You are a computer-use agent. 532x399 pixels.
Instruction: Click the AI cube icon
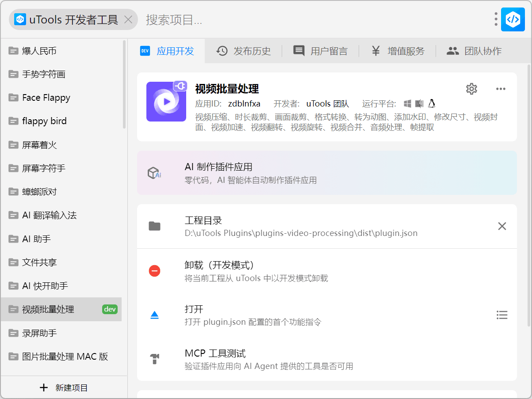154,173
